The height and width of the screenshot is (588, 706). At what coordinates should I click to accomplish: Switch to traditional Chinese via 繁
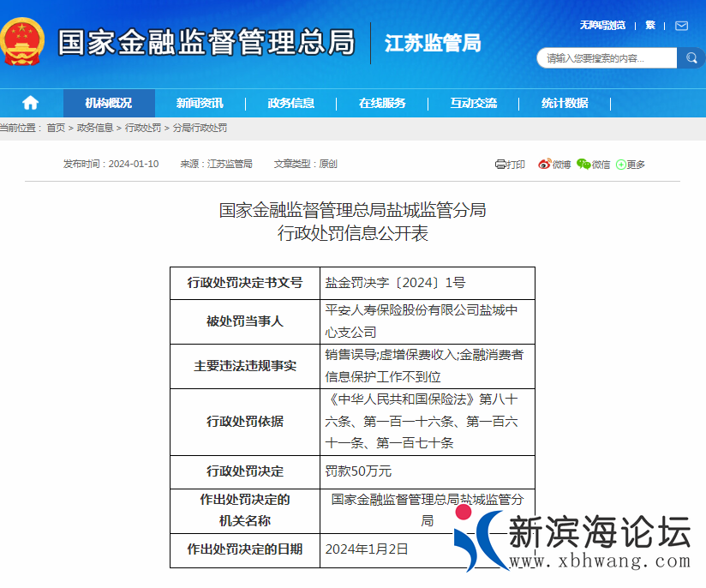[x=650, y=26]
